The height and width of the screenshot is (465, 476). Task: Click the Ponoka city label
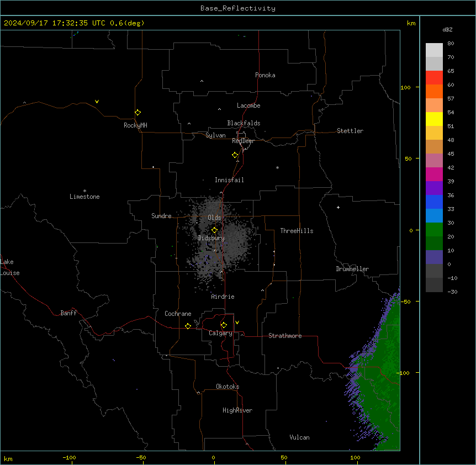[265, 75]
